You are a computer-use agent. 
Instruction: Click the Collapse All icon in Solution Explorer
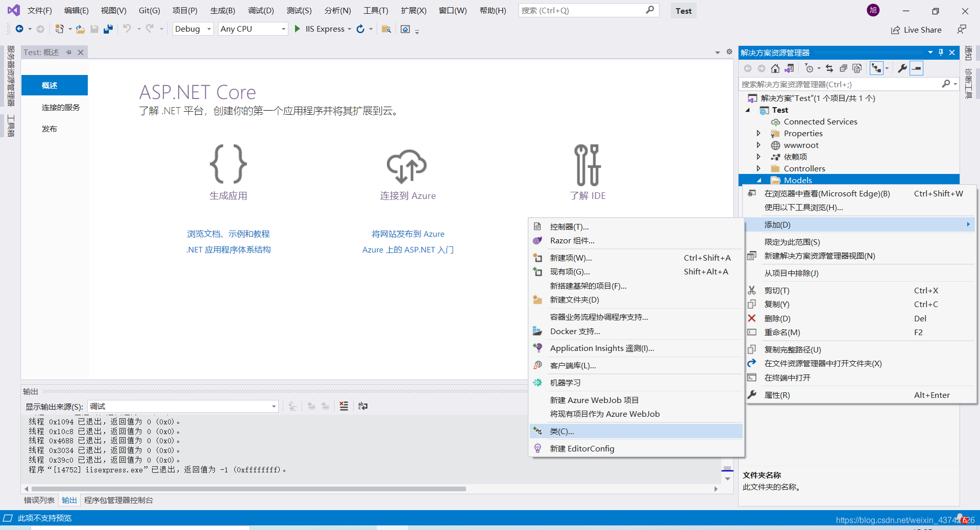843,68
